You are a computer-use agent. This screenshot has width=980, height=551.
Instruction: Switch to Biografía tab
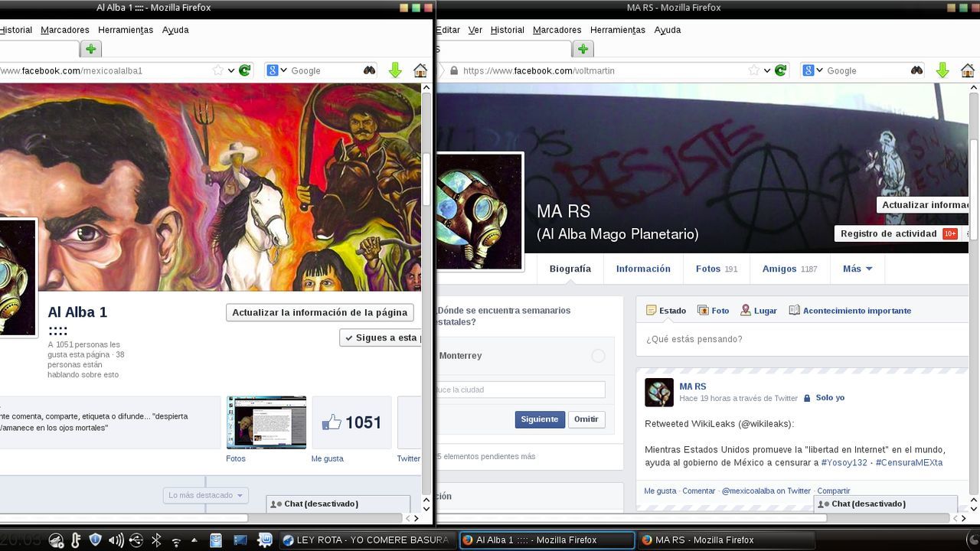[570, 269]
